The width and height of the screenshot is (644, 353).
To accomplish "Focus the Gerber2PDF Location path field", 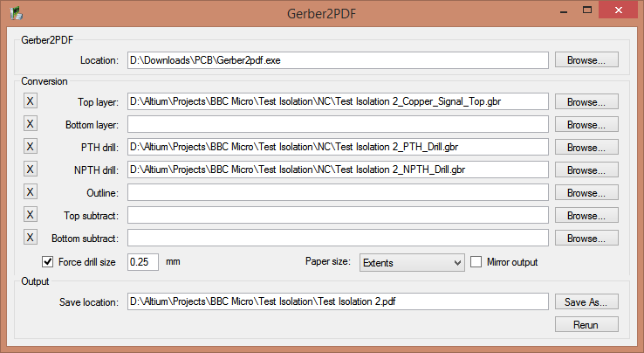I will click(338, 60).
